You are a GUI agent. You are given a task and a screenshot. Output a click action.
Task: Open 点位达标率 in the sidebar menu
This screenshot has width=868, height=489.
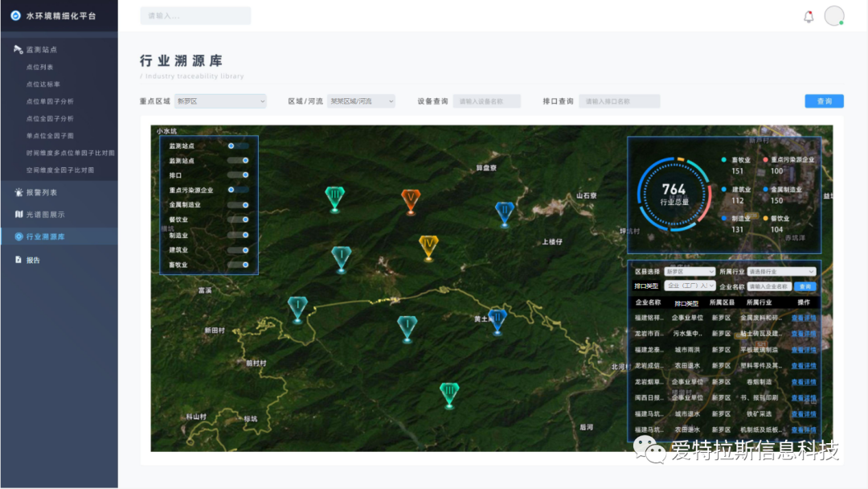(x=43, y=84)
